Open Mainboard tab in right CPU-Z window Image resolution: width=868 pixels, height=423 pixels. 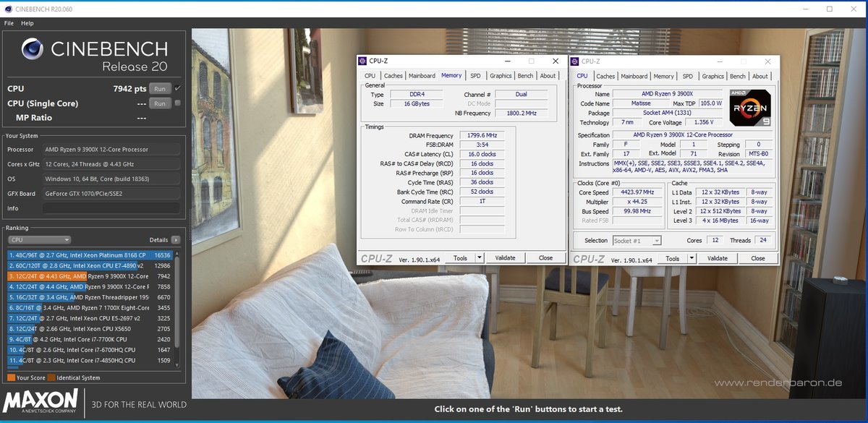coord(634,76)
